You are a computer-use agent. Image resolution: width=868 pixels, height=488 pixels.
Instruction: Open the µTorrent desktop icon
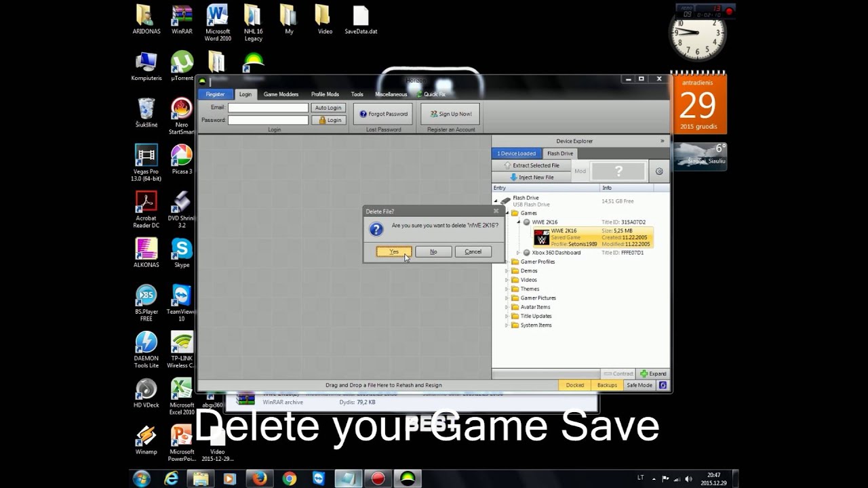coord(182,66)
